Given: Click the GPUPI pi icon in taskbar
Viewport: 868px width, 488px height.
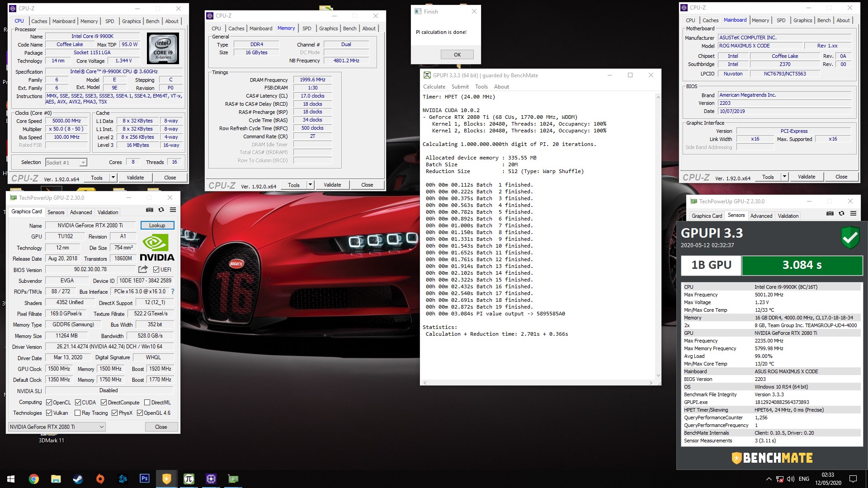Looking at the screenshot, I should tap(189, 479).
